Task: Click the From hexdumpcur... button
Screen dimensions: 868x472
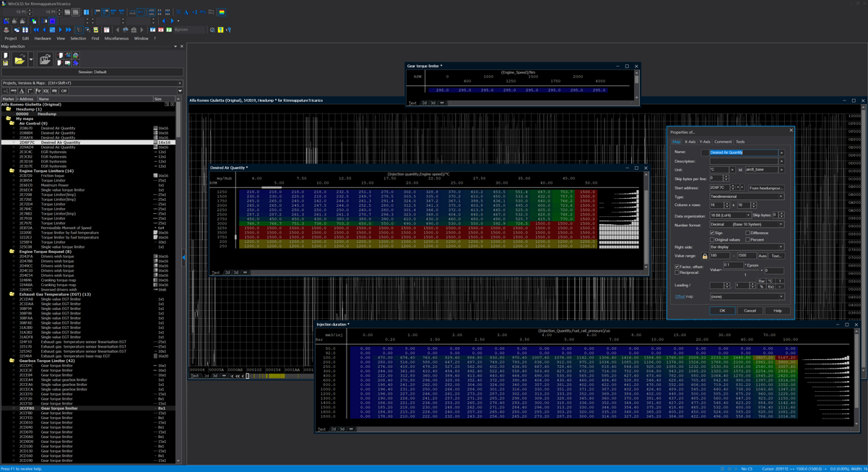Action: tap(765, 188)
